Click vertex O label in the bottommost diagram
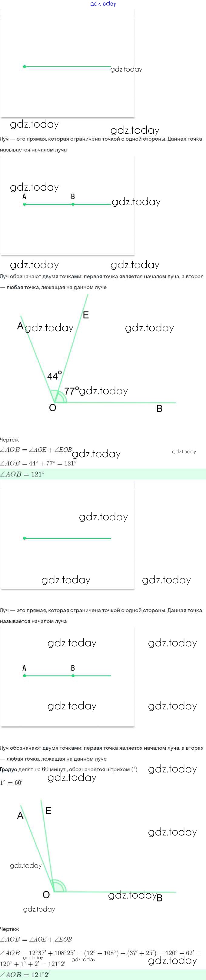Viewport: 206px width, 980px height. point(46,895)
